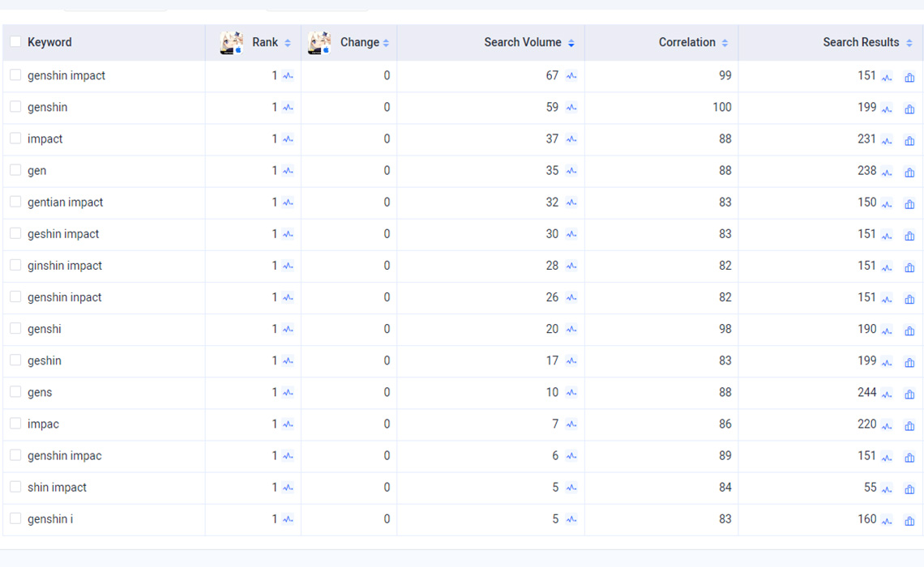924x567 pixels.
Task: View search volume trend for ginshin impact
Action: click(571, 266)
